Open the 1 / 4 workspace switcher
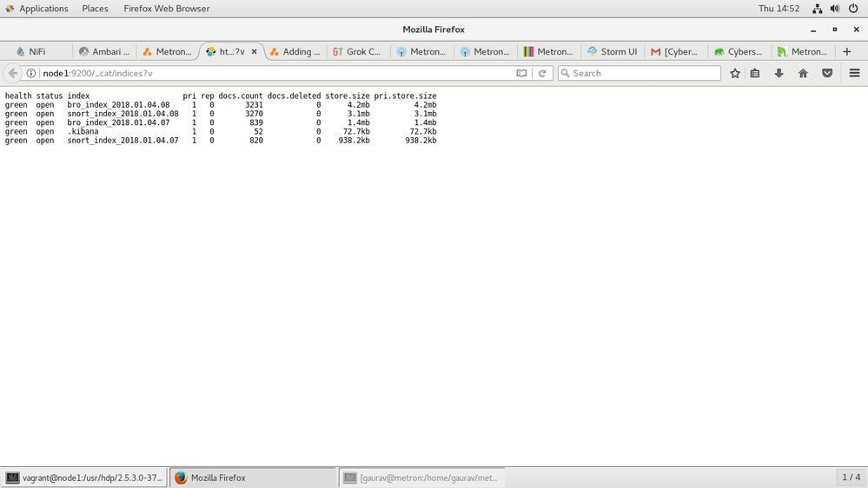Screen dimensions: 868x488 pos(851,477)
